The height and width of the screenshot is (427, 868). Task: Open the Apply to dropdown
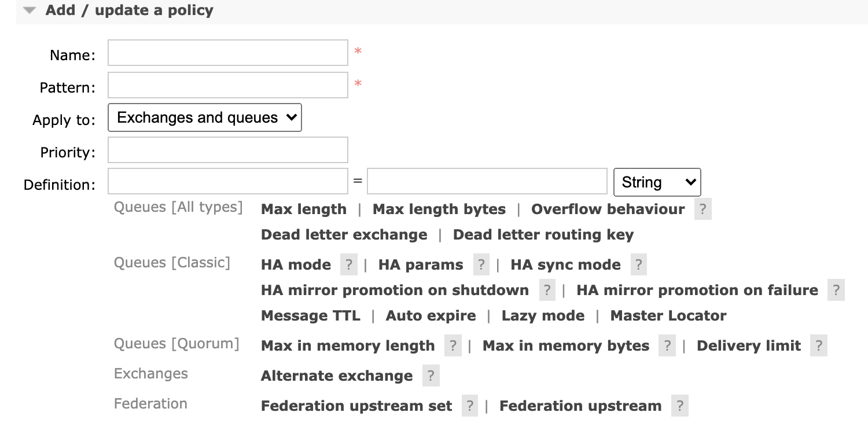click(x=205, y=118)
